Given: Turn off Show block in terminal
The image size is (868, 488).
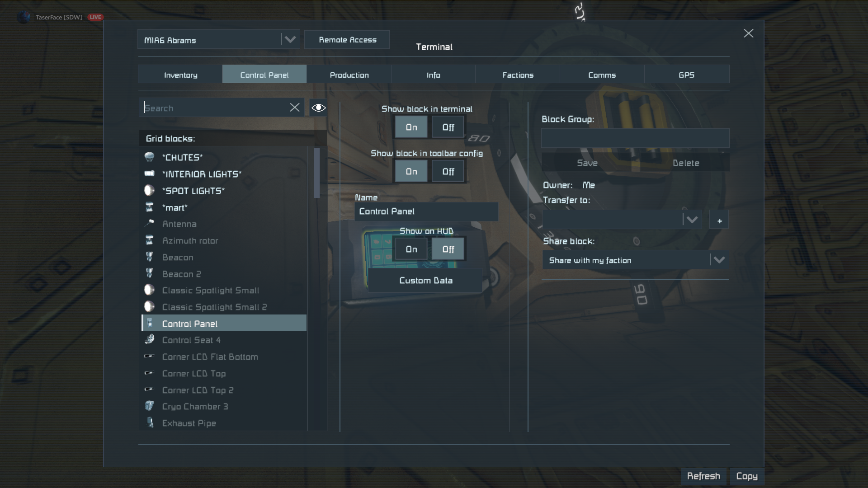Looking at the screenshot, I should [448, 127].
